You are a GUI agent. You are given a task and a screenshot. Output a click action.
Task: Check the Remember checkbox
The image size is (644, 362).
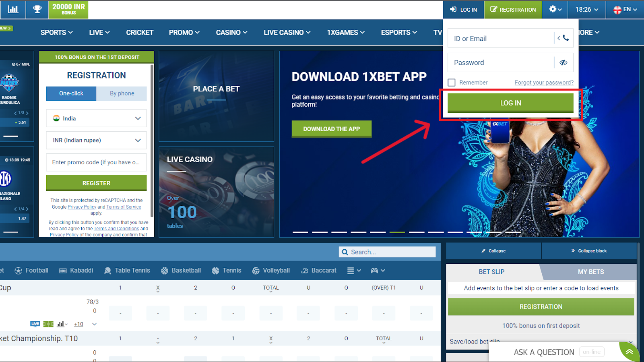(x=452, y=83)
